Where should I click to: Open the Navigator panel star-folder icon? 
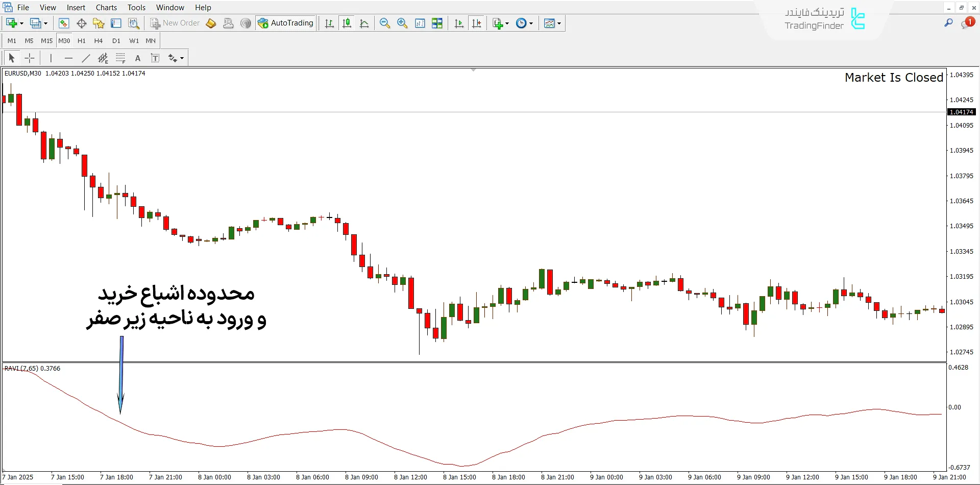pyautogui.click(x=99, y=23)
